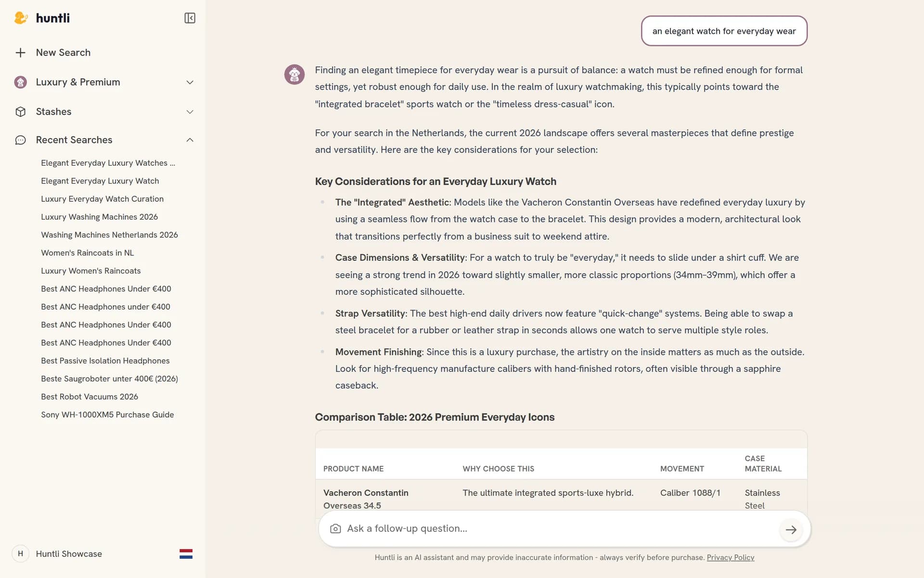Click the Recent Searches heading label
This screenshot has width=924, height=578.
pyautogui.click(x=74, y=140)
